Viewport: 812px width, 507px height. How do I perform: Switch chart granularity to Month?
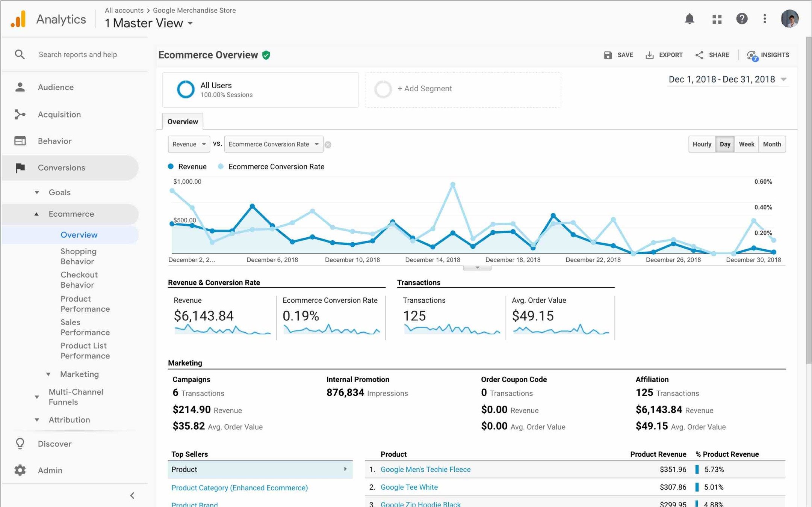coord(772,144)
